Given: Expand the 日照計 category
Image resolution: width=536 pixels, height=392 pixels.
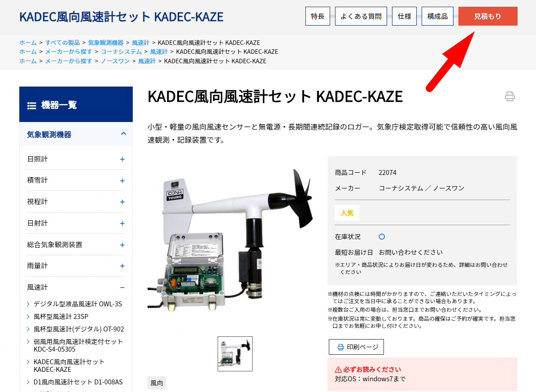Looking at the screenshot, I should pos(122,158).
